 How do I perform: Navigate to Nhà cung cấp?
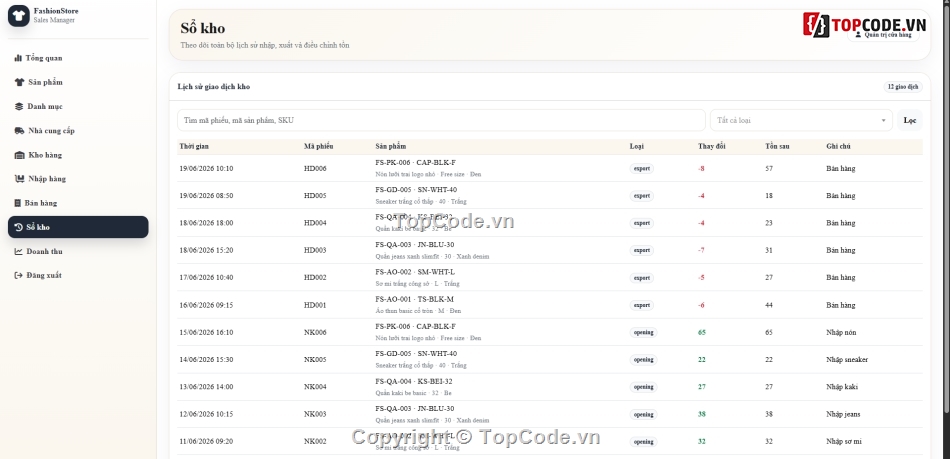click(x=78, y=131)
